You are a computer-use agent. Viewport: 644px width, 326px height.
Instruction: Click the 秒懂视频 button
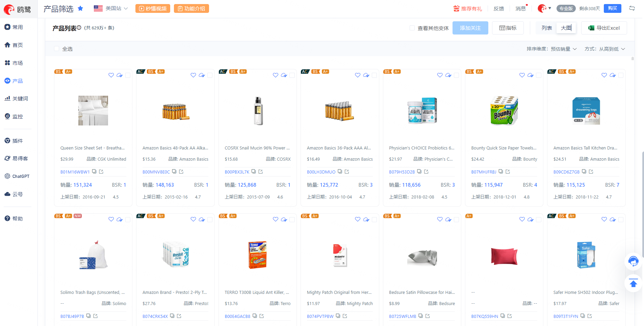153,8
